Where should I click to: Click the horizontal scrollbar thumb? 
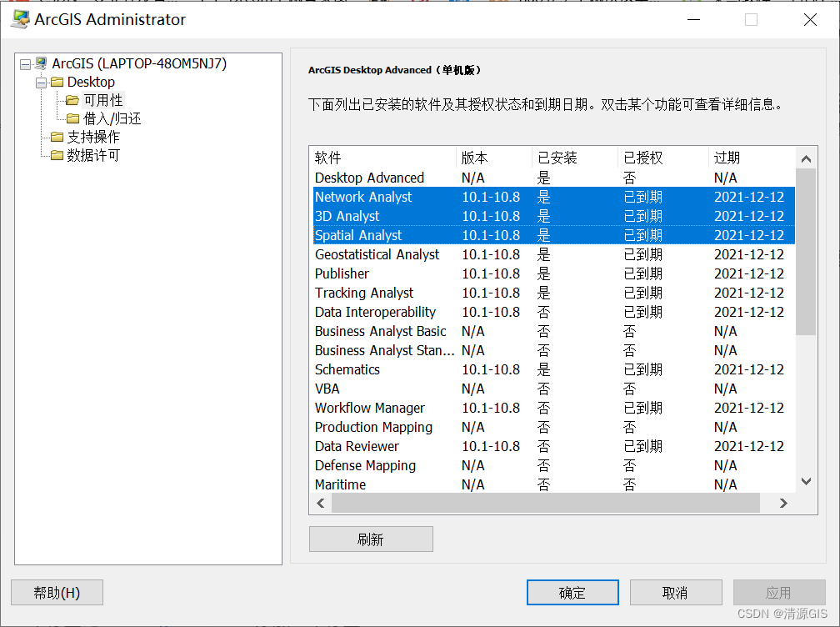(x=545, y=504)
